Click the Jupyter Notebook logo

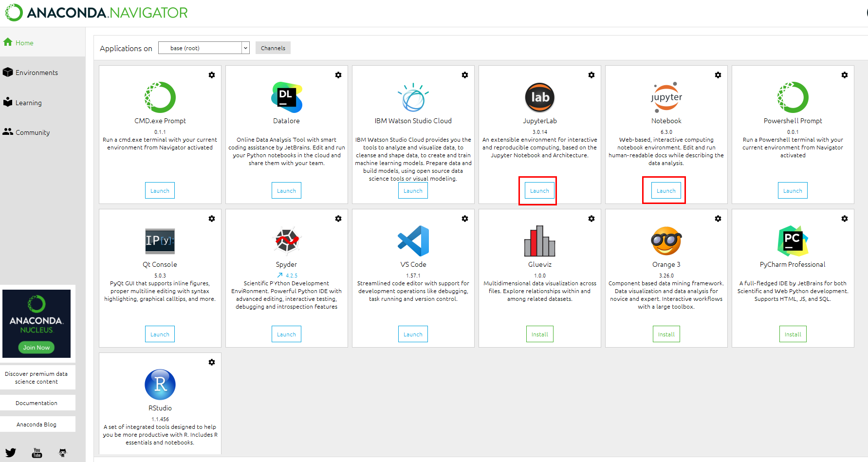point(666,97)
